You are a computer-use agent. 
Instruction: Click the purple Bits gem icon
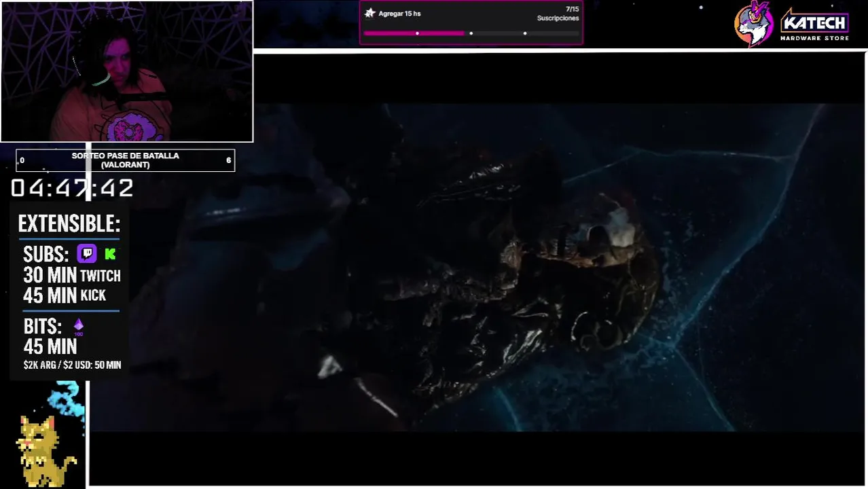[x=78, y=326]
